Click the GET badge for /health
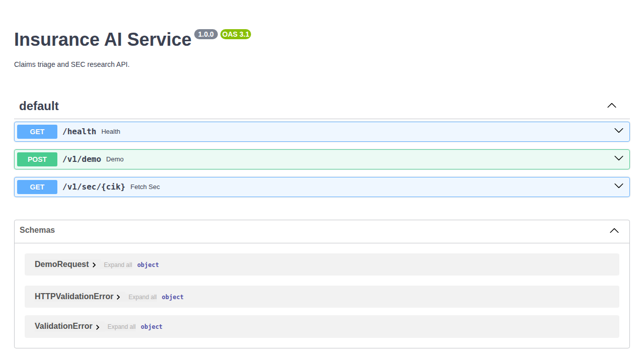The image size is (644, 362). coord(37,132)
